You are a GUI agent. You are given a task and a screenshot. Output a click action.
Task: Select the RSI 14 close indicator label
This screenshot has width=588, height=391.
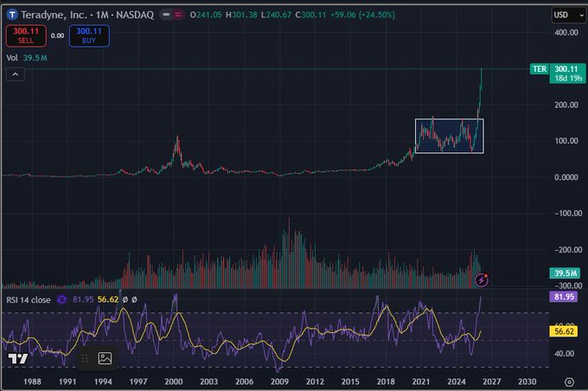28,299
